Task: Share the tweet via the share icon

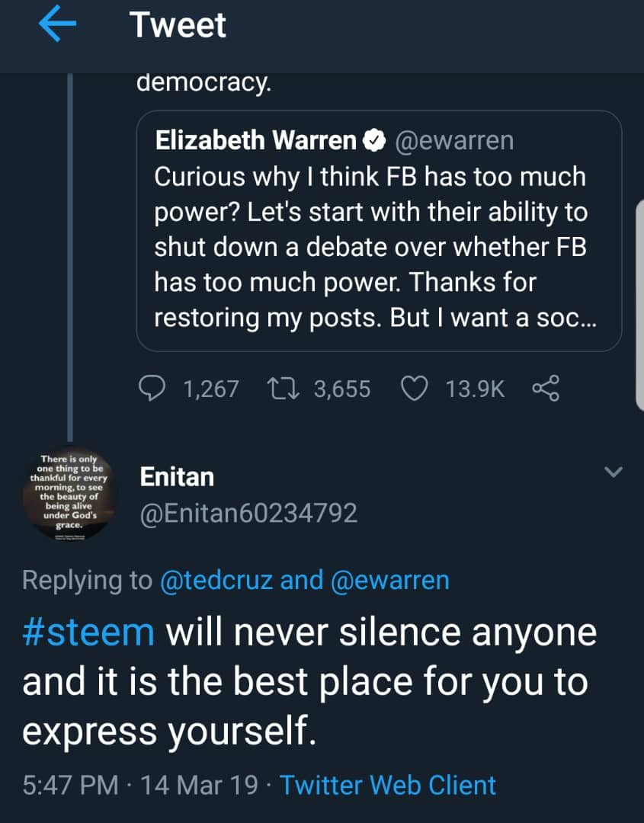Action: (546, 389)
